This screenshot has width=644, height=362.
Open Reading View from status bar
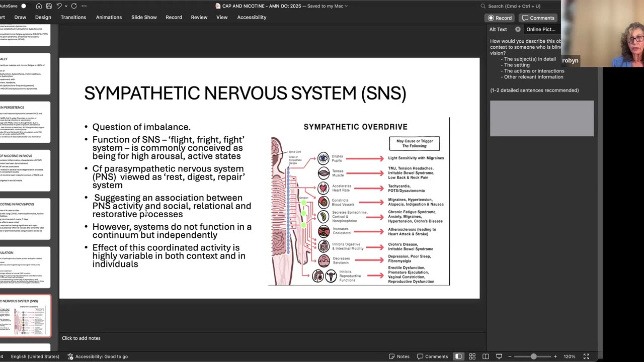[x=486, y=356]
